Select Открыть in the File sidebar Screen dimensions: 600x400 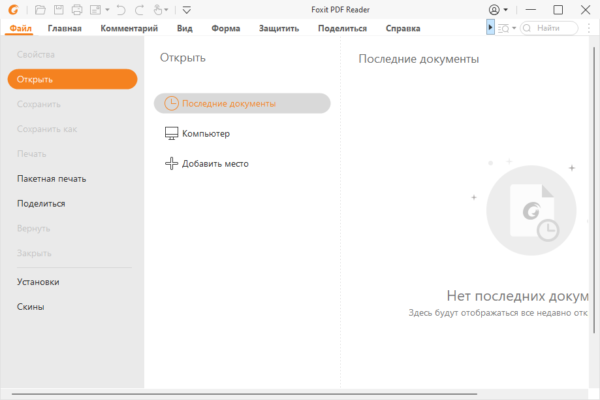click(72, 79)
